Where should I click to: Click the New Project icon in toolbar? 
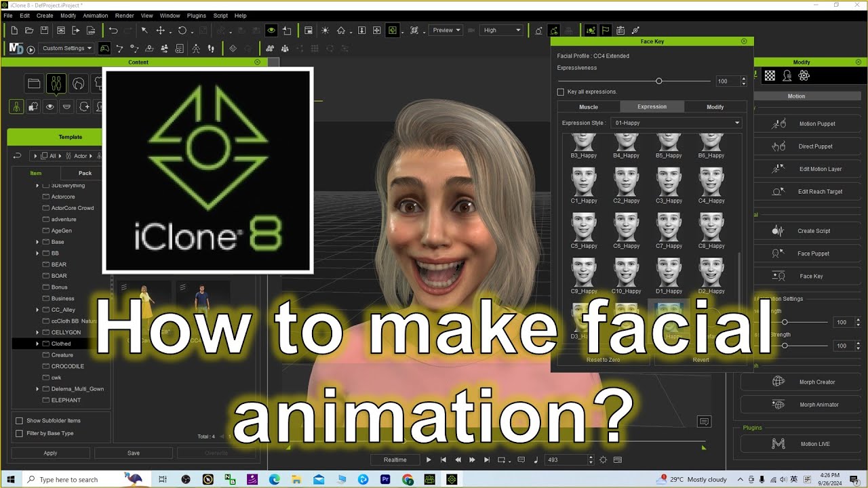(x=14, y=30)
